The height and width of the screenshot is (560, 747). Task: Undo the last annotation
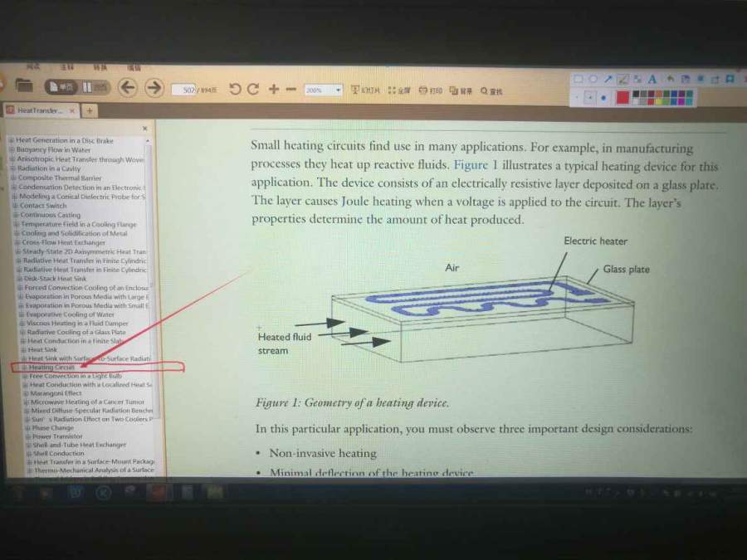pos(671,78)
